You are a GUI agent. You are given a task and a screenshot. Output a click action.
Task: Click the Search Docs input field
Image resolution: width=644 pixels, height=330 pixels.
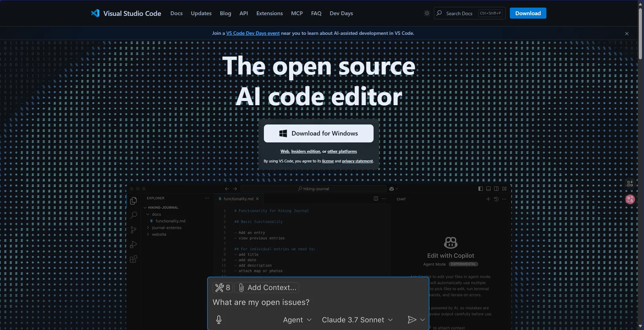(x=459, y=13)
